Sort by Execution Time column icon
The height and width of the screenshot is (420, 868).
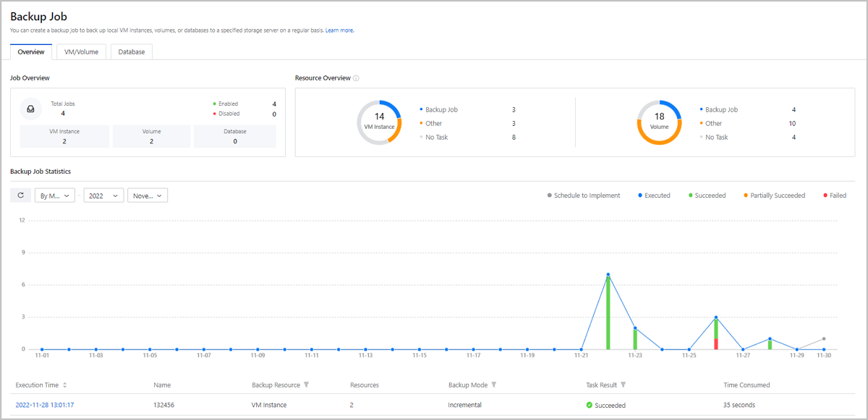(x=65, y=385)
